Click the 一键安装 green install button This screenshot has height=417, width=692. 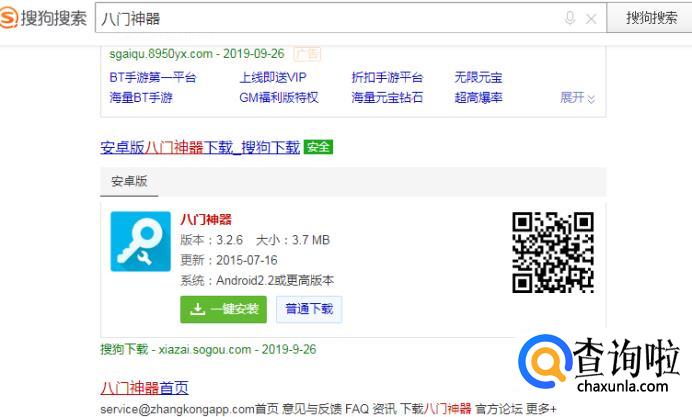pos(223,309)
